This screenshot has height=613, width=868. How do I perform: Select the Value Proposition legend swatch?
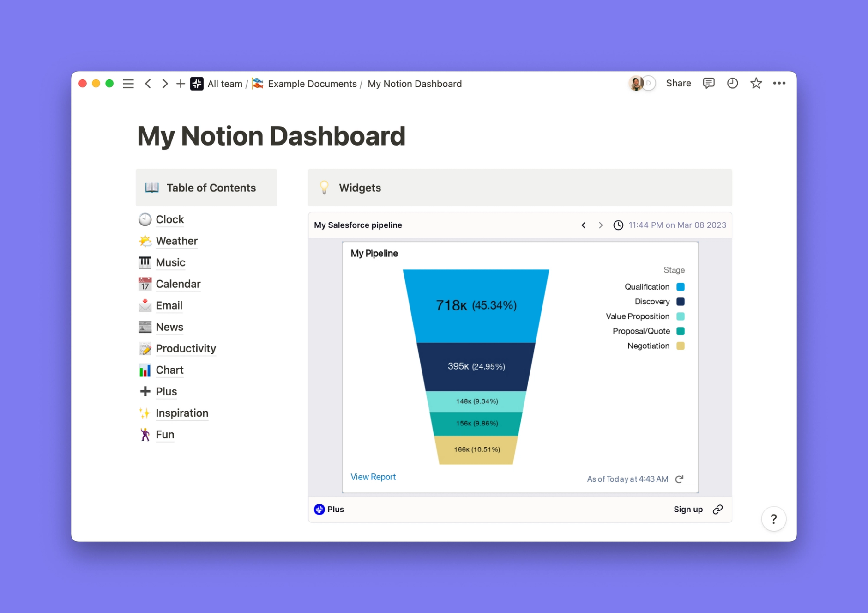(x=681, y=316)
